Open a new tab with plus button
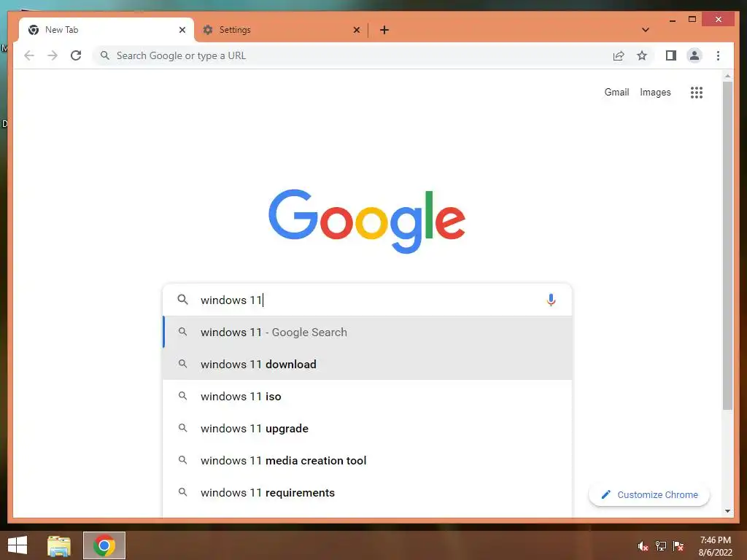 [x=384, y=30]
